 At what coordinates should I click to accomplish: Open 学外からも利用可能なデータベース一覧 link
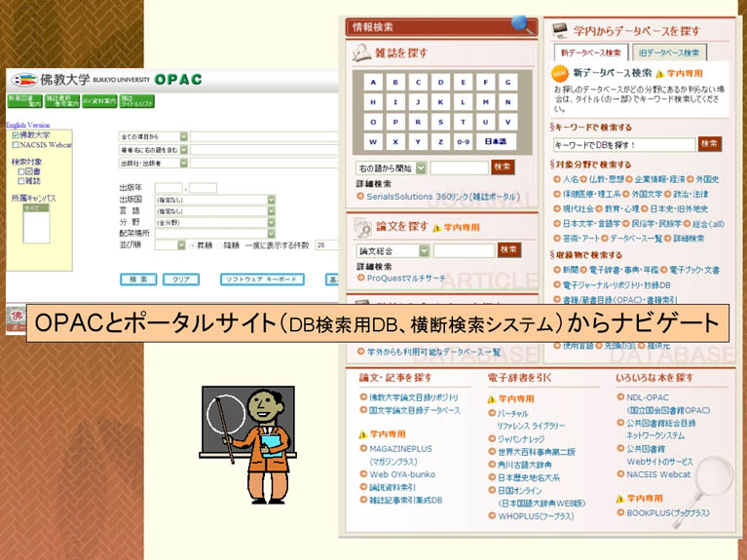coord(433,353)
